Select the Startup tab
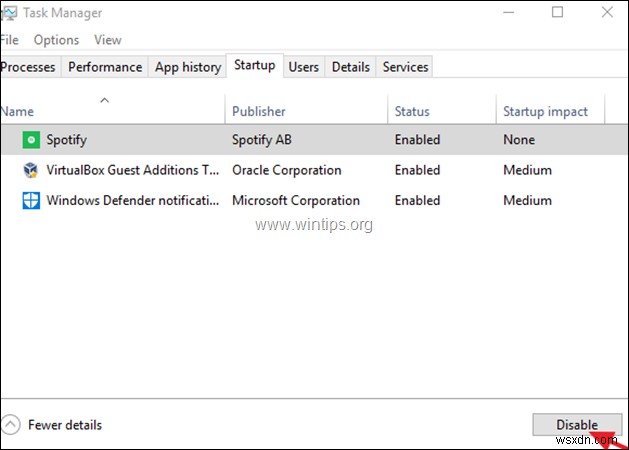 click(255, 65)
